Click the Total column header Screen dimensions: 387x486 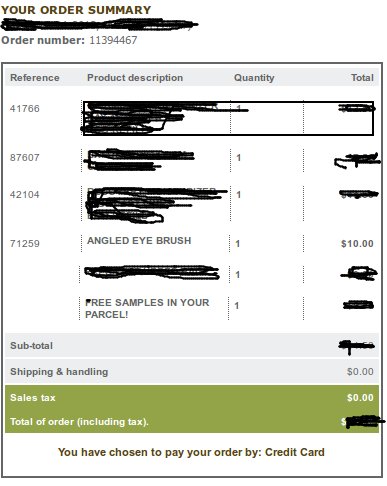(362, 78)
